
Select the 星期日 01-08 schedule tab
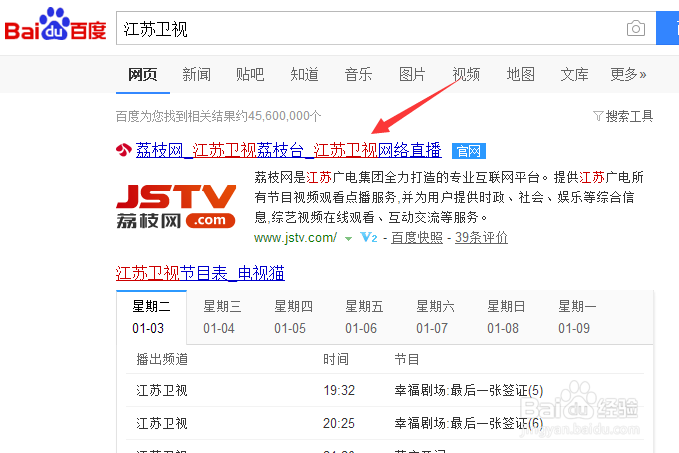pos(506,317)
